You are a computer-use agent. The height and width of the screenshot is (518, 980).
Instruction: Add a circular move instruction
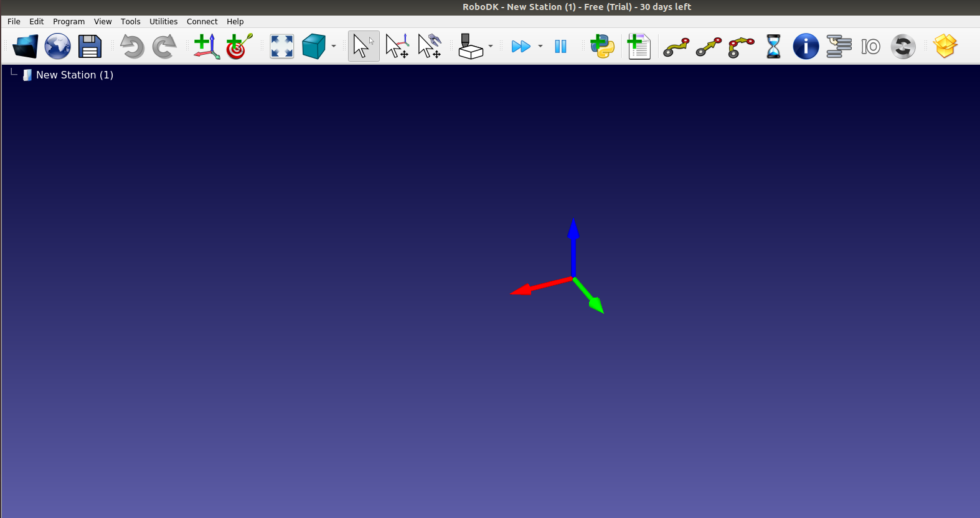tap(741, 47)
